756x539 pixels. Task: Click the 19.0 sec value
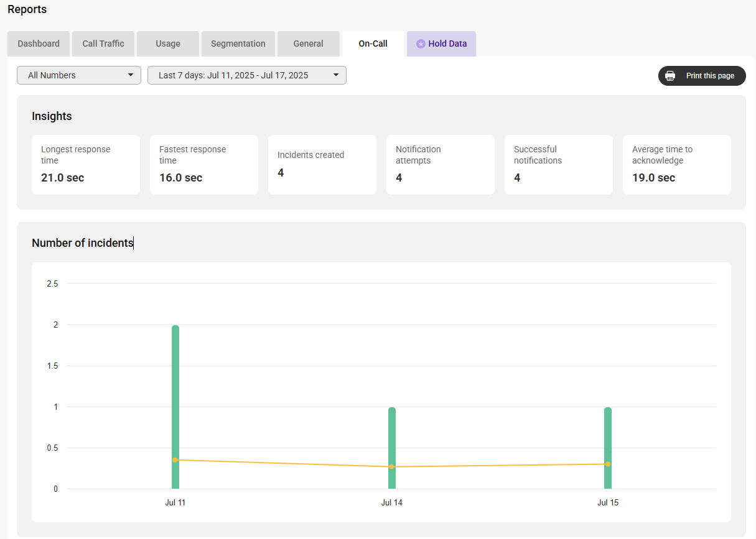(653, 178)
